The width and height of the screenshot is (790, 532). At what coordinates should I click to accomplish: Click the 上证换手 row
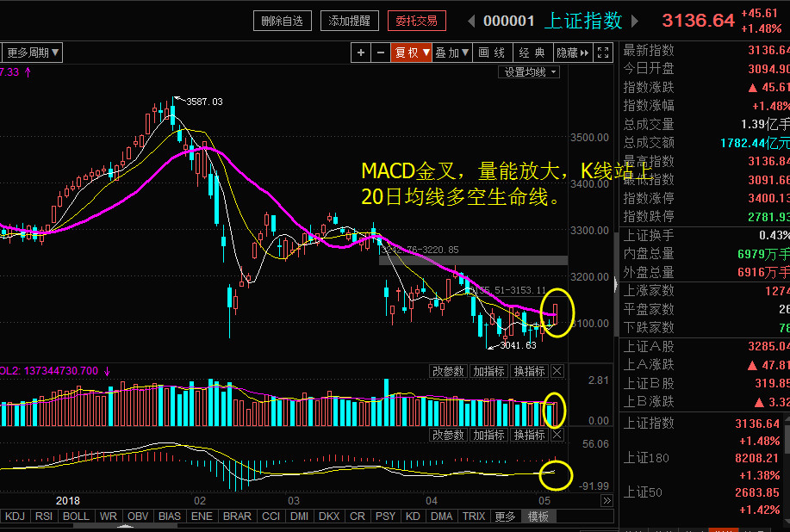705,235
